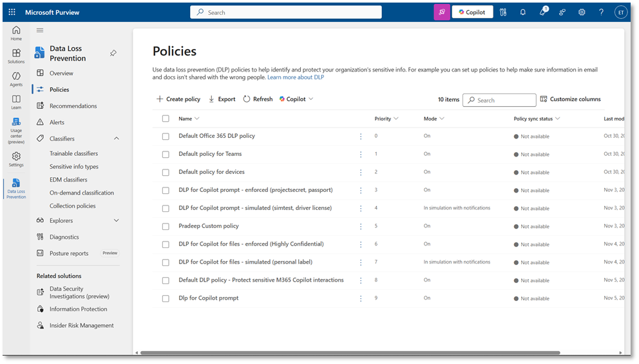Open the header settings gear icon
Viewport: 639px width, 364px height.
click(x=582, y=12)
